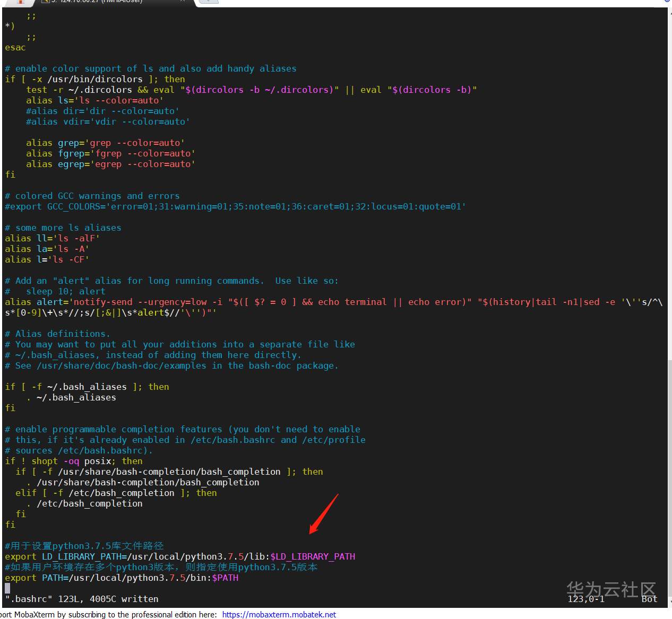Screen dimensions: 672x619
Task: Click comment "#如果用户环境存在多个python3版本"
Action: 161,567
